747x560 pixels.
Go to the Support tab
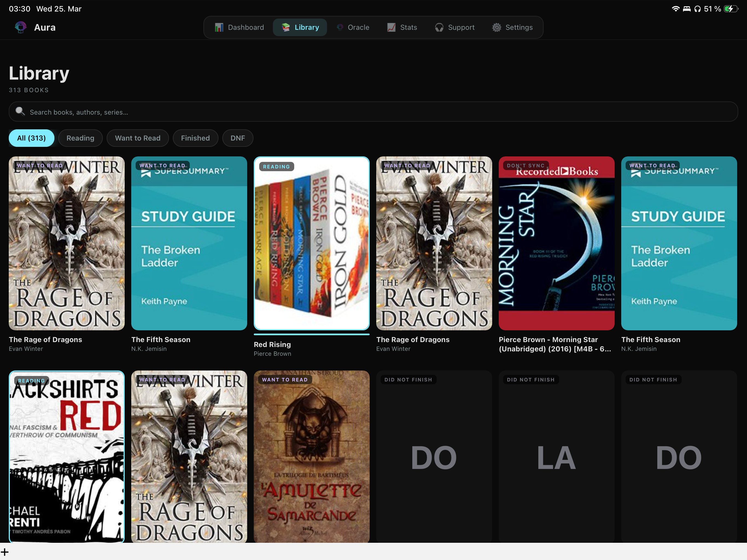[454, 27]
